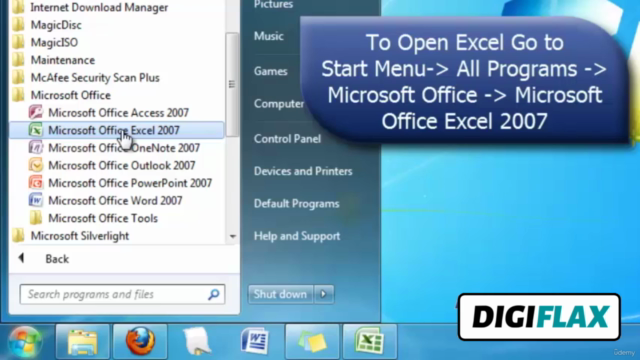Open Excel from the taskbar
The image size is (640, 360).
point(370,342)
